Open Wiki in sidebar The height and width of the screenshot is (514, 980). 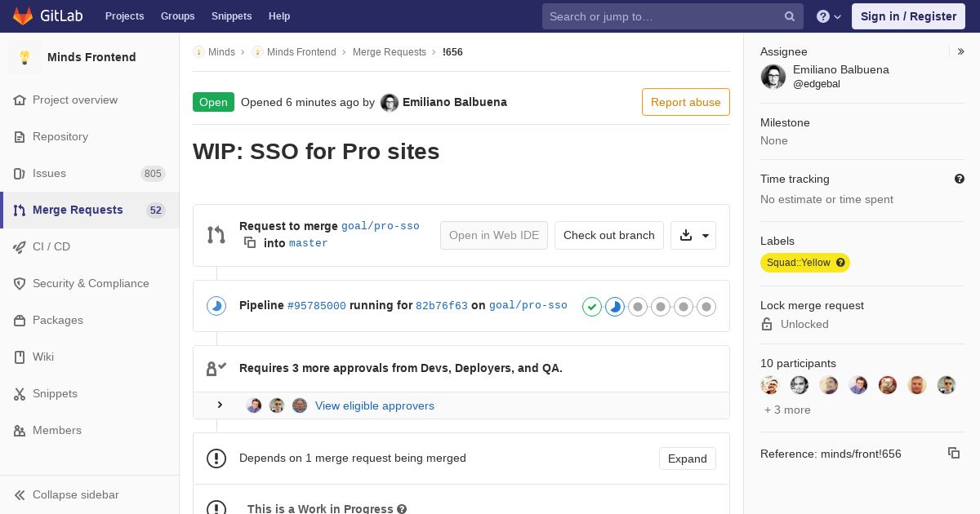point(43,357)
